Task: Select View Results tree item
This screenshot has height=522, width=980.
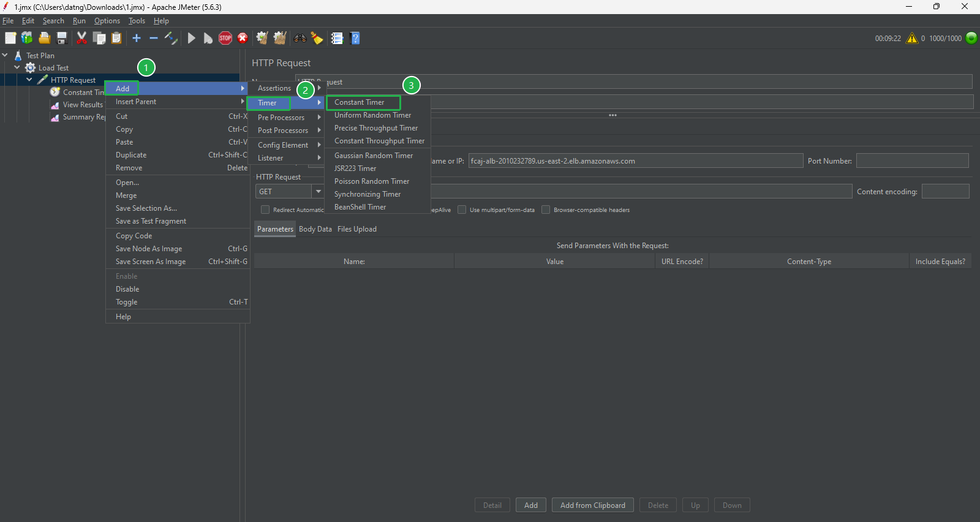Action: point(77,105)
